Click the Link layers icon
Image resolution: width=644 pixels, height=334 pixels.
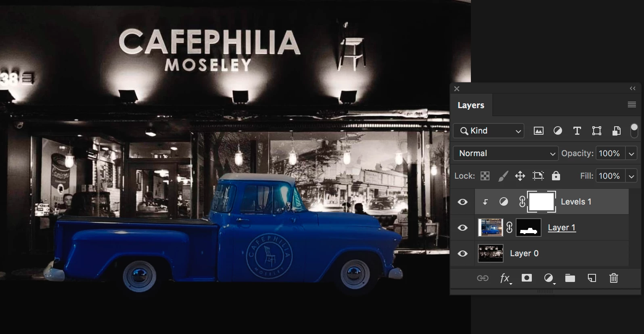(483, 278)
